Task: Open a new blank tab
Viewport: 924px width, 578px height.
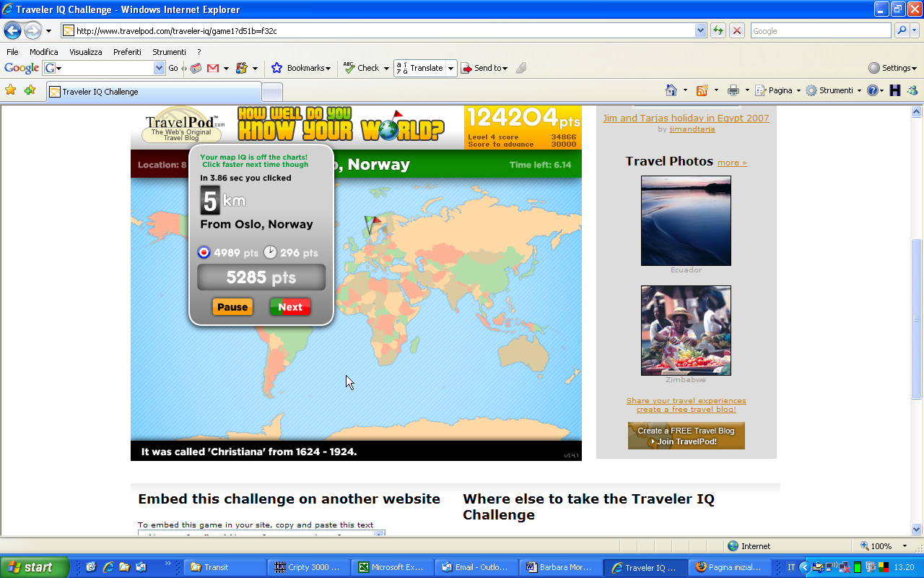Action: click(271, 92)
